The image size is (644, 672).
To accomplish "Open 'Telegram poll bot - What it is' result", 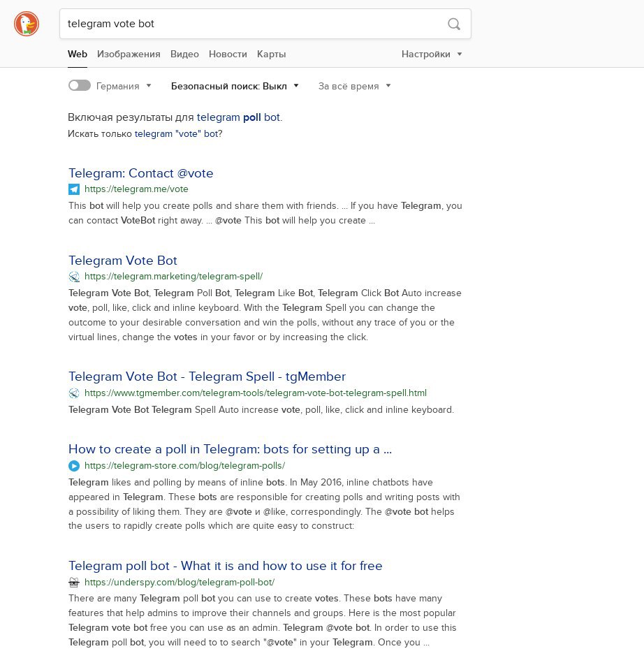I will 226,566.
